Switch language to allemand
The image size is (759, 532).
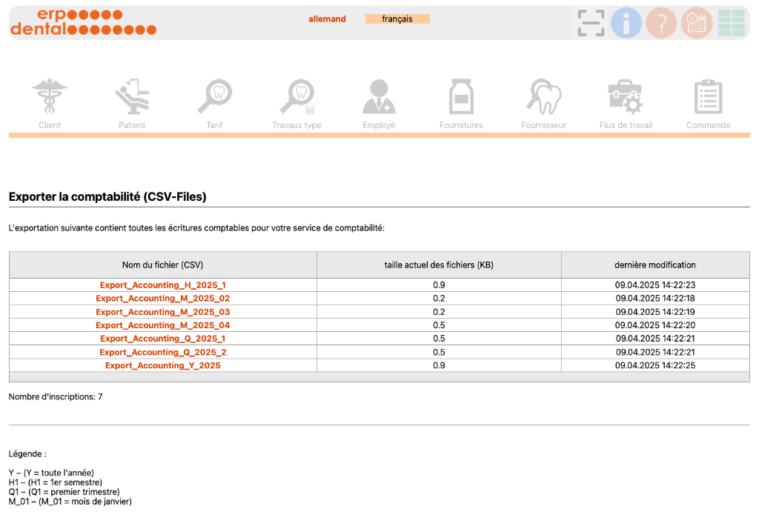pos(327,19)
